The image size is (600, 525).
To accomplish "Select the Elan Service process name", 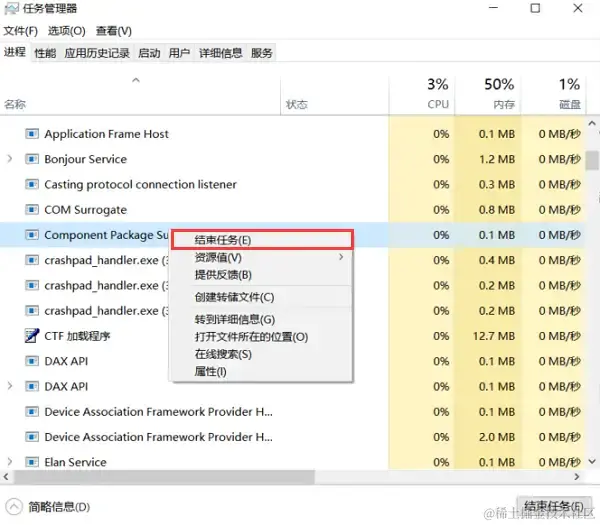I will 75,462.
